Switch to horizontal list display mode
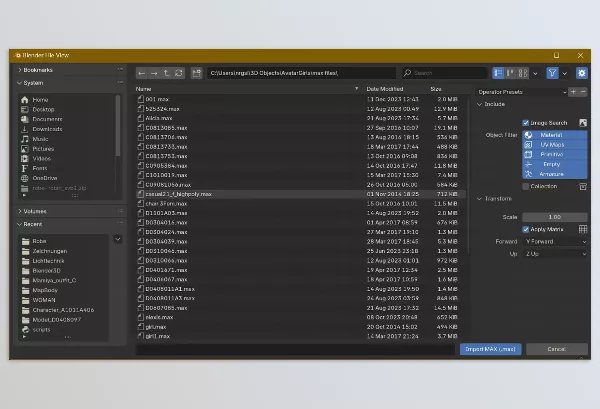Screen dimensions: 600x409 (x=510, y=73)
